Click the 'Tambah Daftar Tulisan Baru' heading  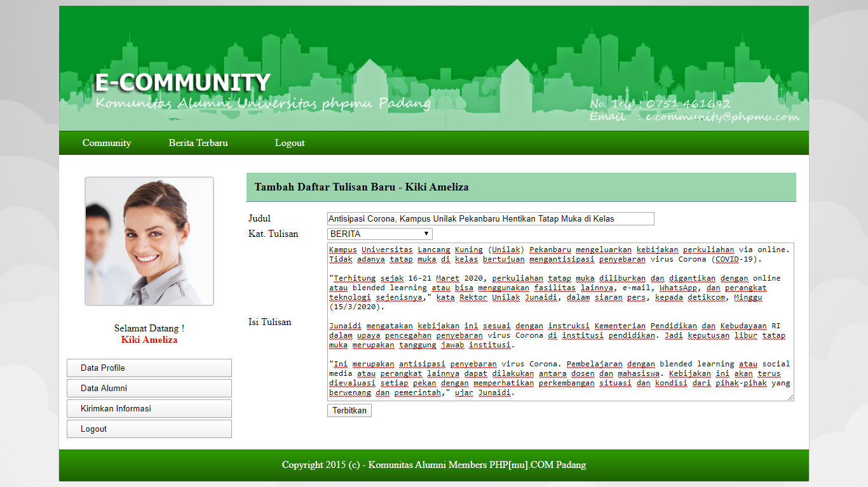click(x=362, y=187)
